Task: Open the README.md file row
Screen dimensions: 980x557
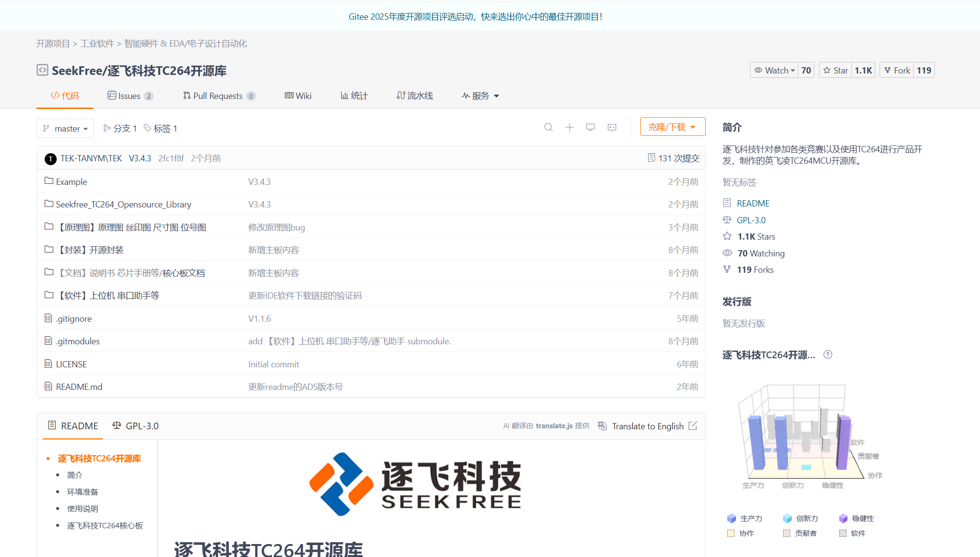Action: [79, 387]
